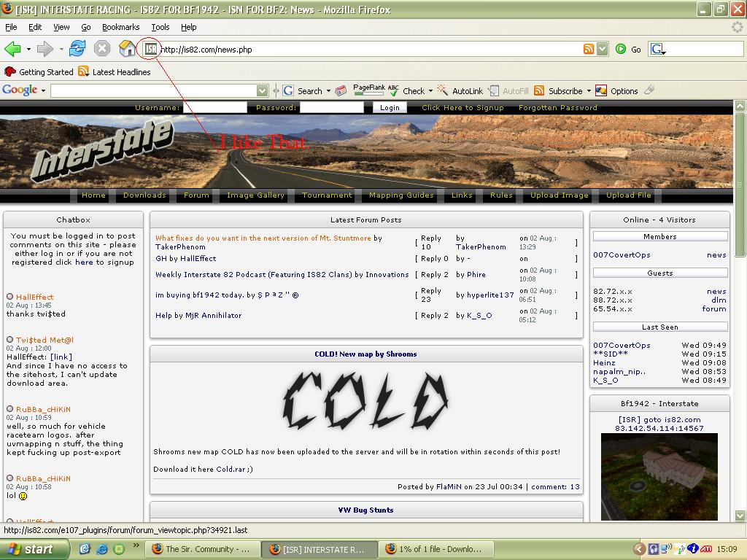
Task: Open the Home page icon
Action: [x=127, y=49]
